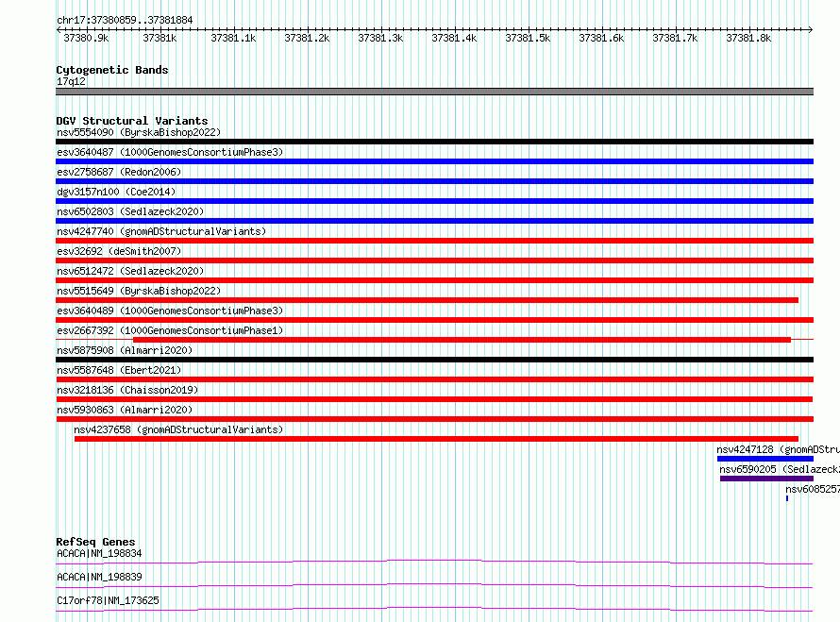Viewport: 840px width, 622px height.
Task: Open the ACACA|NM_198839 gene label
Action: coord(99,578)
